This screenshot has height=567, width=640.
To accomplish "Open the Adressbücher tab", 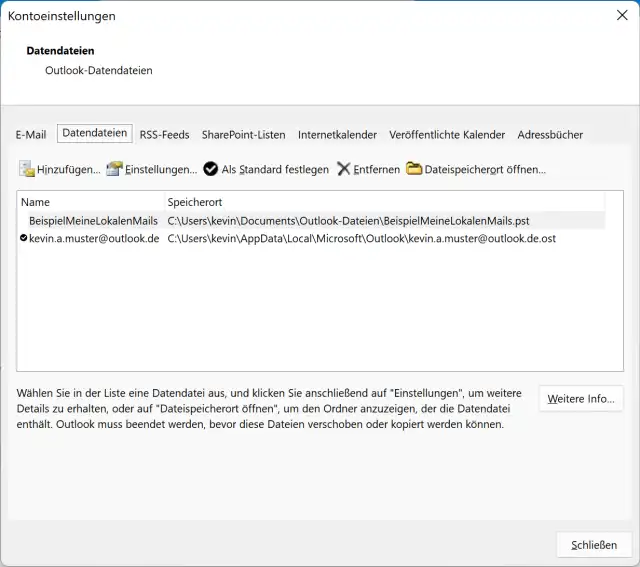I will click(550, 135).
